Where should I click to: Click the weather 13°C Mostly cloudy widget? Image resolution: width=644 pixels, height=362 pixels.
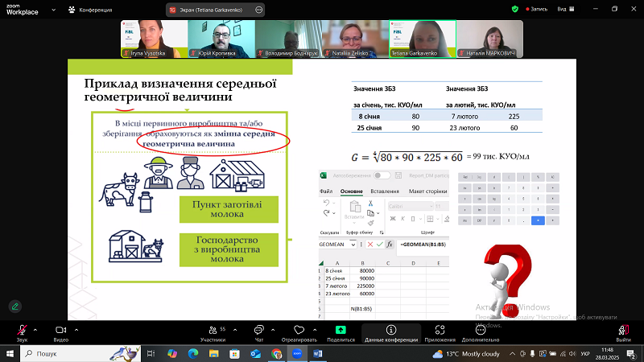(x=466, y=354)
